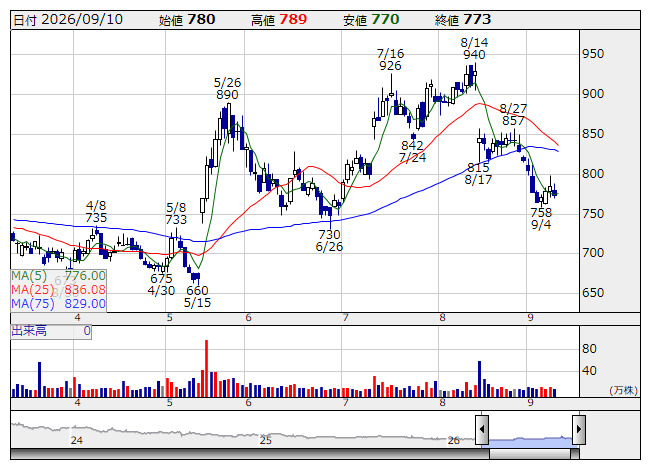The width and height of the screenshot is (653, 470).
Task: Click the 900 price axis label
Action: (x=593, y=94)
